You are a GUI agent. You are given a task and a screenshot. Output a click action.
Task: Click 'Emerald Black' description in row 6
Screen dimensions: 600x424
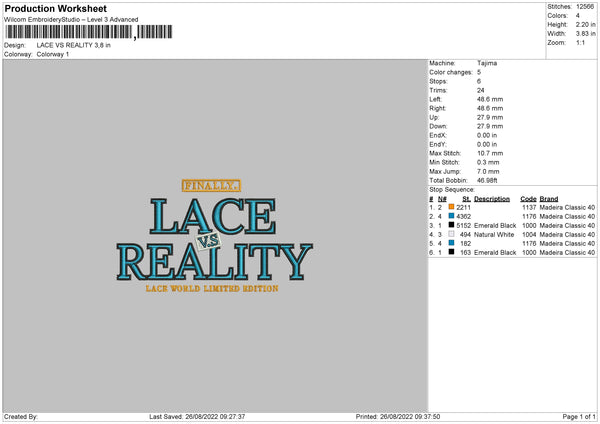pos(495,253)
